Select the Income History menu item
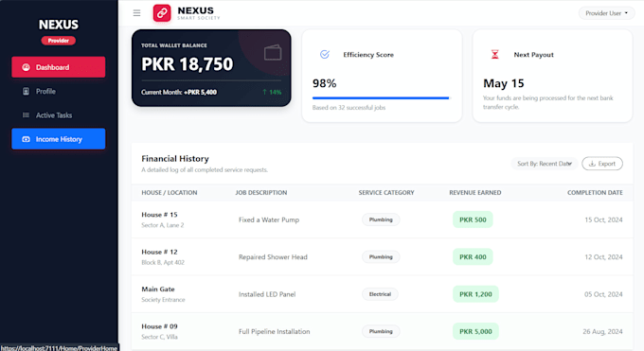The width and height of the screenshot is (644, 351). pos(59,139)
